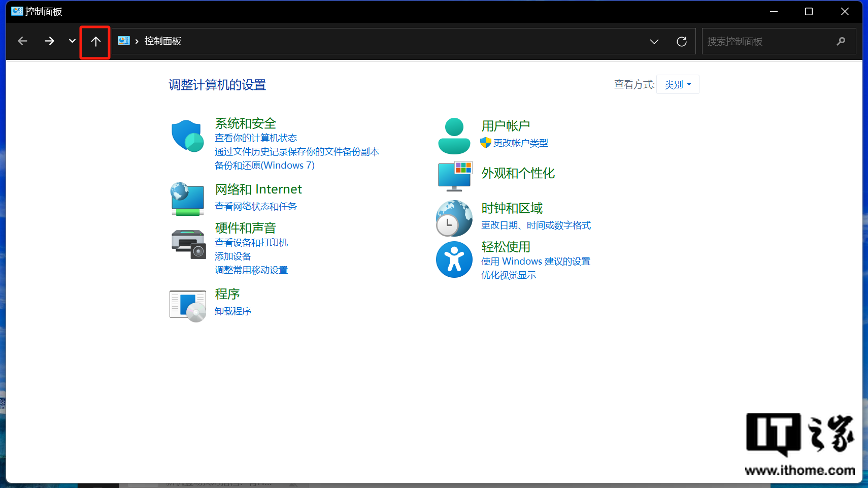Open 使用 Windows 建议的设置 link
Image resolution: width=868 pixels, height=488 pixels.
tap(536, 262)
